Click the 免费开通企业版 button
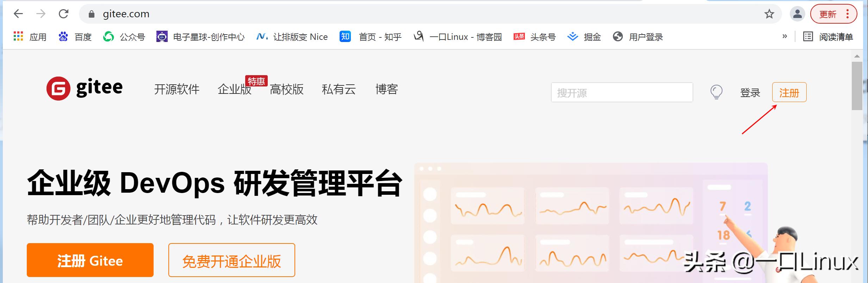 tap(231, 260)
